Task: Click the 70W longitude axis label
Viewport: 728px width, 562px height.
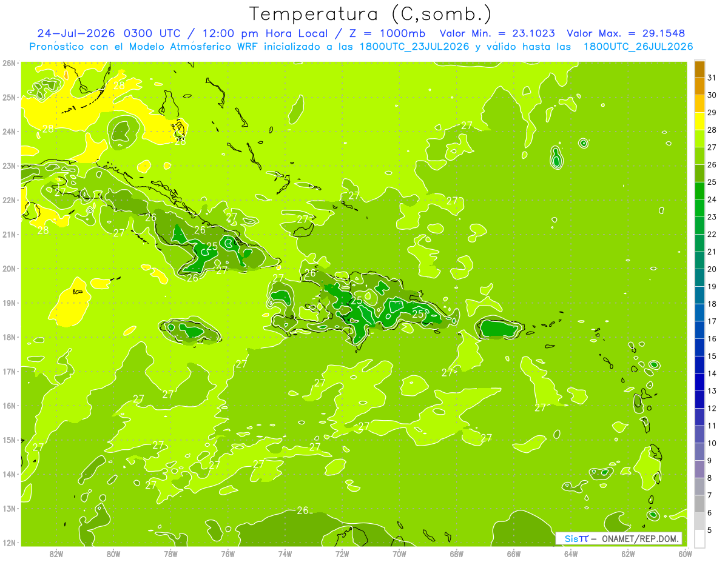Action: [x=399, y=553]
